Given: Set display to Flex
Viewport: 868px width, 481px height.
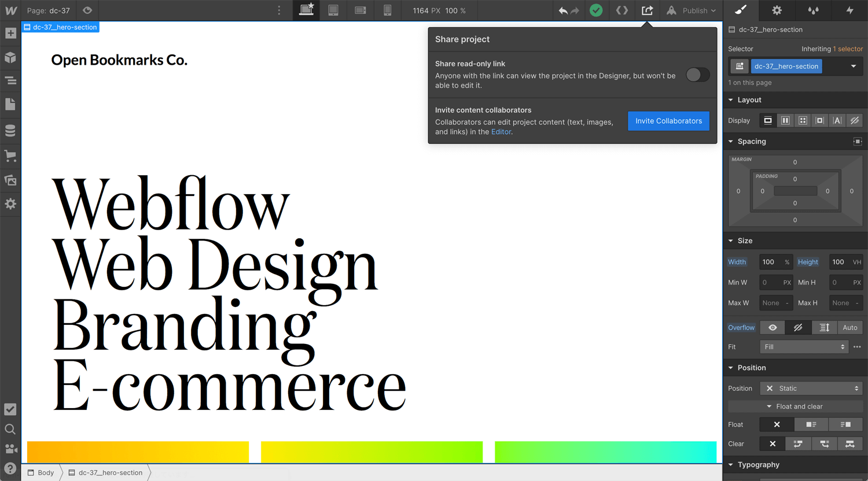Looking at the screenshot, I should pos(785,120).
